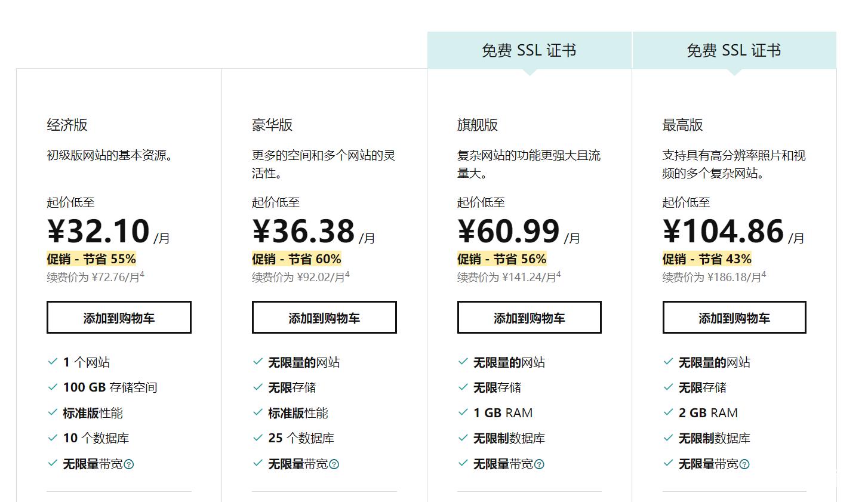Image resolution: width=868 pixels, height=502 pixels.
Task: Click checkmark beside 2 GB RAM
Action: [668, 412]
